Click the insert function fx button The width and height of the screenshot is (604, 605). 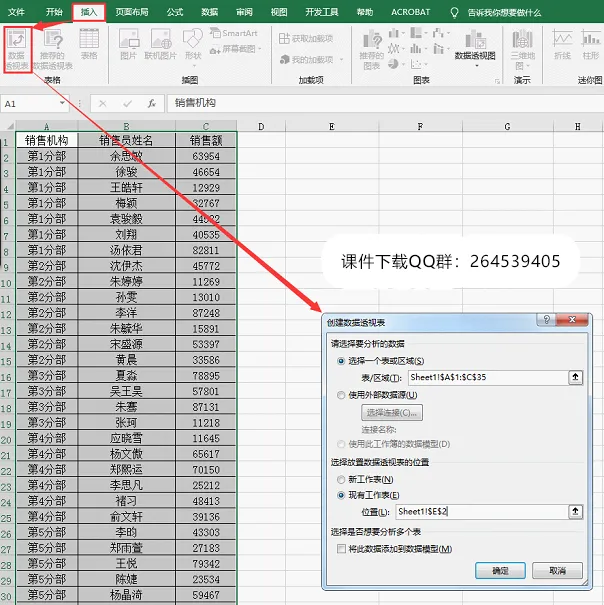[x=152, y=103]
